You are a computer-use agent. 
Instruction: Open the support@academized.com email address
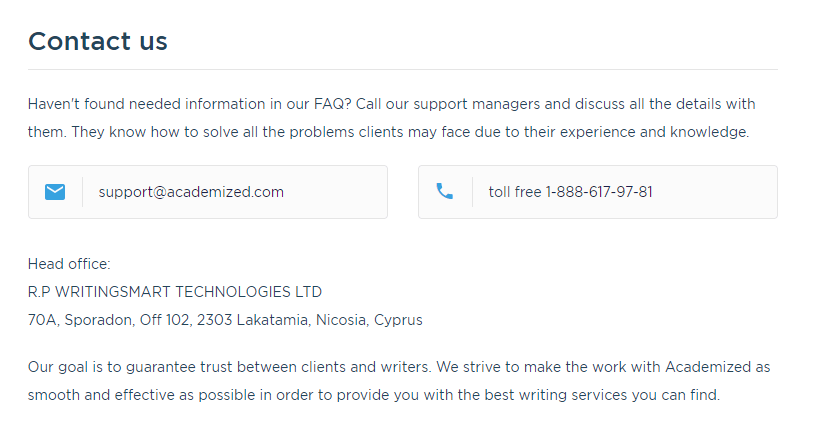tap(191, 192)
